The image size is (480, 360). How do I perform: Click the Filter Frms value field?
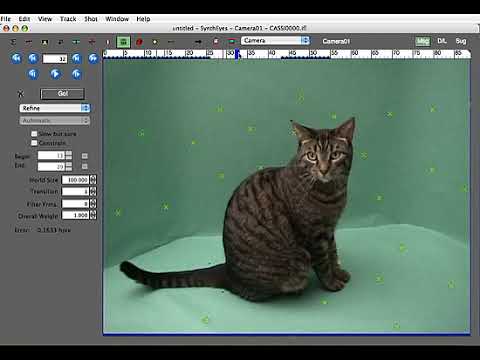[76, 204]
